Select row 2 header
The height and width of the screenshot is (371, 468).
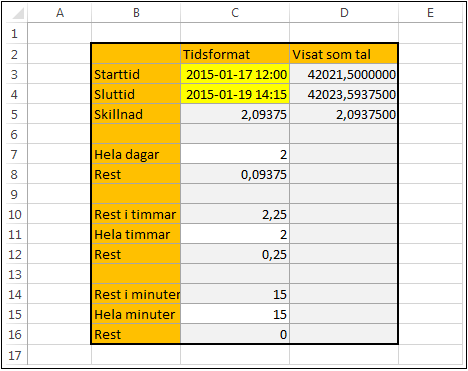(14, 54)
